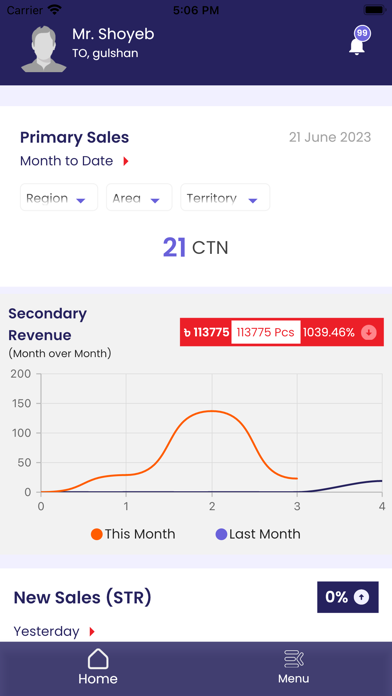Select the 113775 Pcs badge
Screen dimensions: 392x696
tap(265, 332)
